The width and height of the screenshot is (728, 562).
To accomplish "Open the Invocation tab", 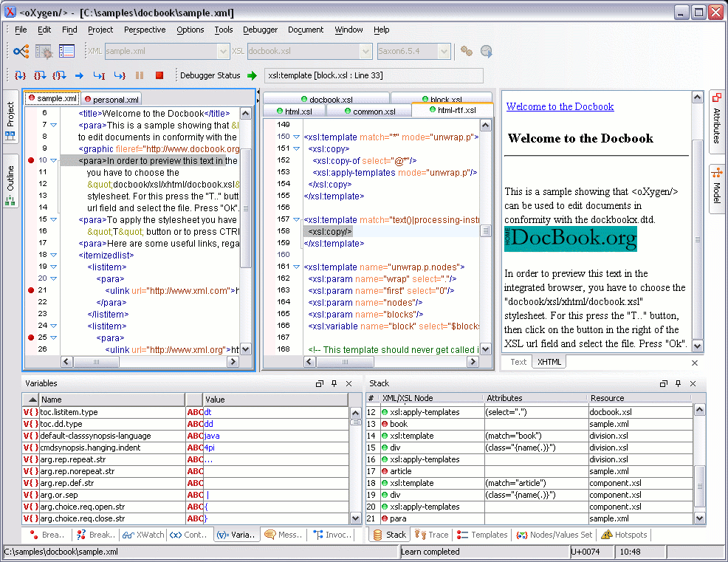I will pyautogui.click(x=332, y=535).
